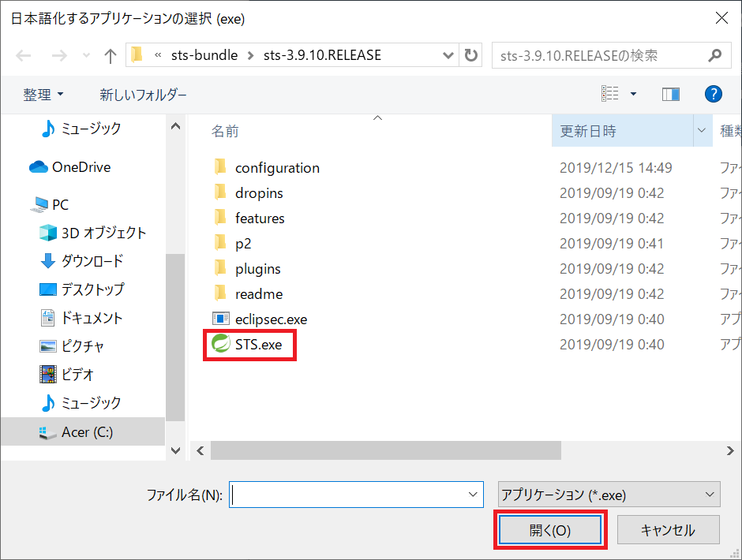Go forward with the right arrow button

[59, 56]
